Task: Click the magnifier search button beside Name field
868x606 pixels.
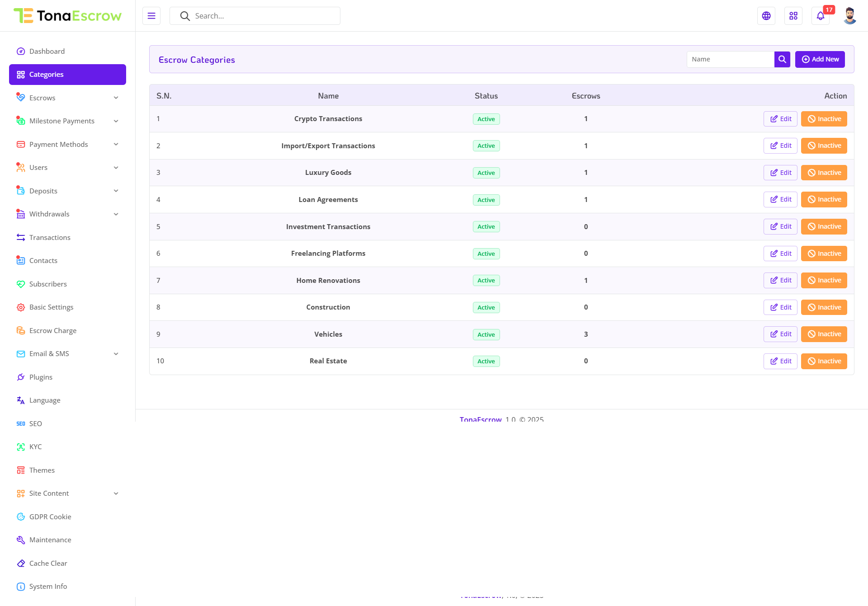Action: 782,59
